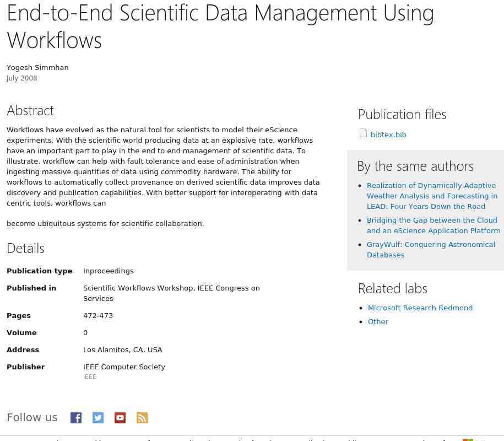This screenshot has width=504, height=441.
Task: Click the Related labs heading
Action: (393, 288)
